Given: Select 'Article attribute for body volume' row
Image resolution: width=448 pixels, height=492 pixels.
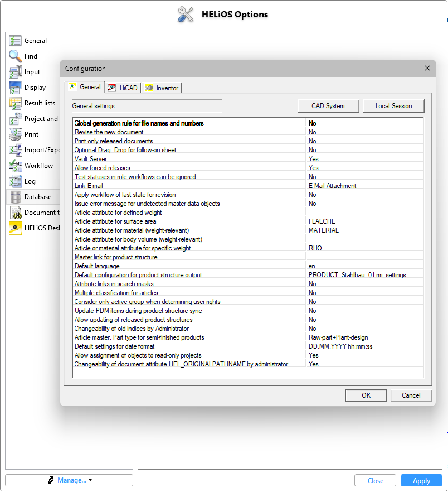Looking at the screenshot, I should tap(248, 239).
